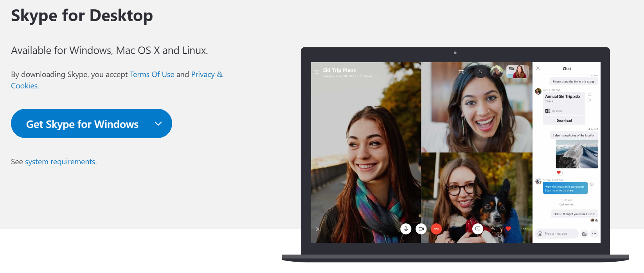Click the MS Excel file icon
Screen dimensions: 644x273
[548, 111]
